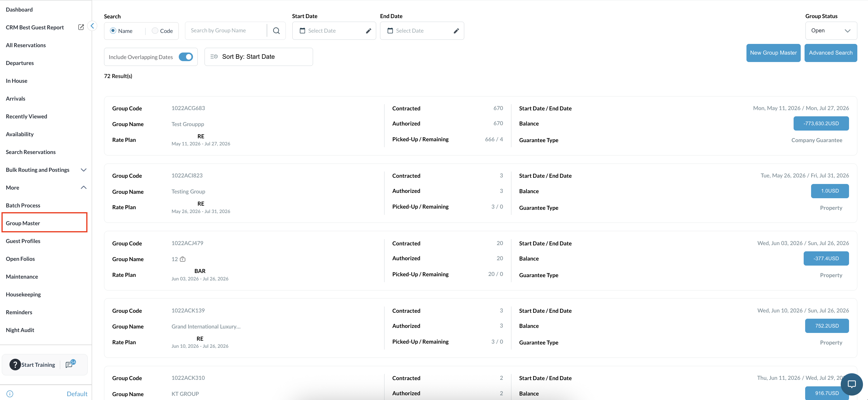The height and width of the screenshot is (400, 868).
Task: Select Group Master in sidebar
Action: point(44,223)
